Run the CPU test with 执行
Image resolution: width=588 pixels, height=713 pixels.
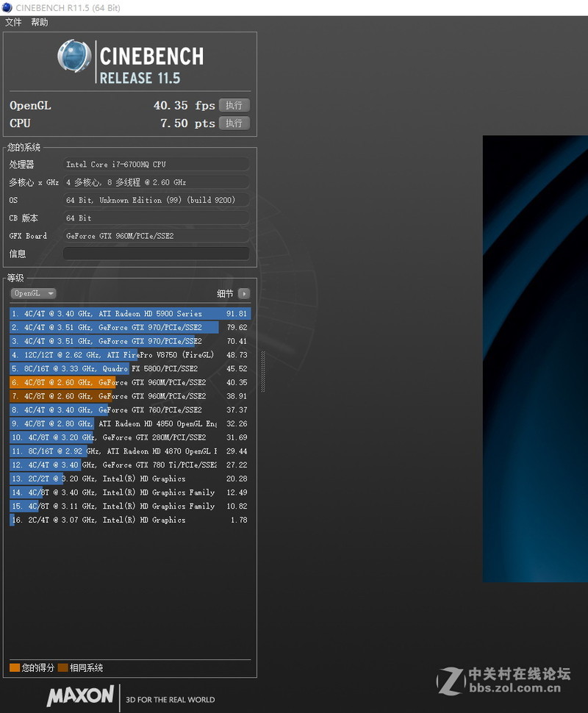pos(234,123)
